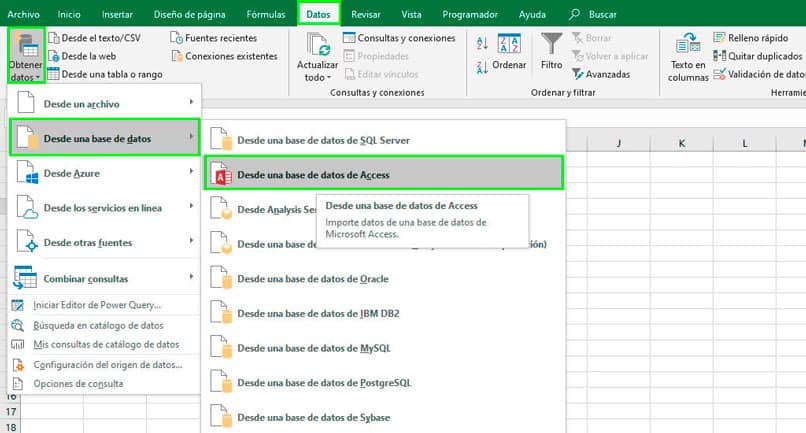Switch to the Insertar tab
The height and width of the screenshot is (433, 806).
tap(117, 14)
